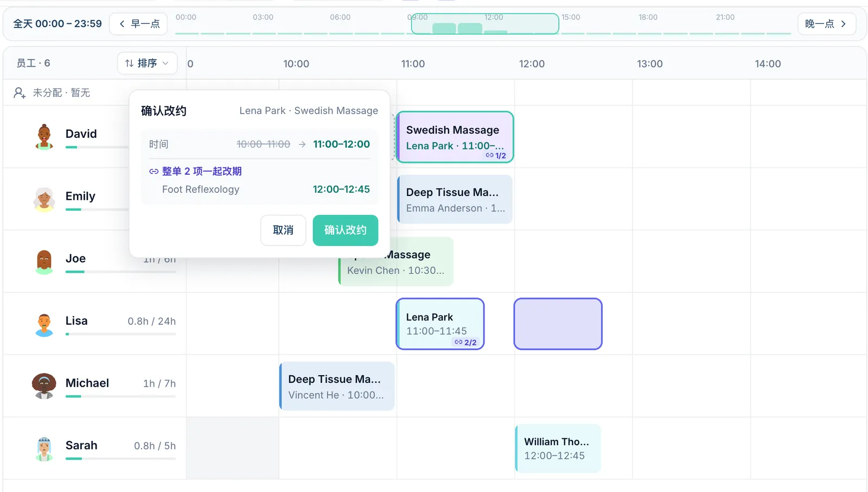Image resolution: width=868 pixels, height=492 pixels.
Task: Click Emily's avatar
Action: (44, 199)
